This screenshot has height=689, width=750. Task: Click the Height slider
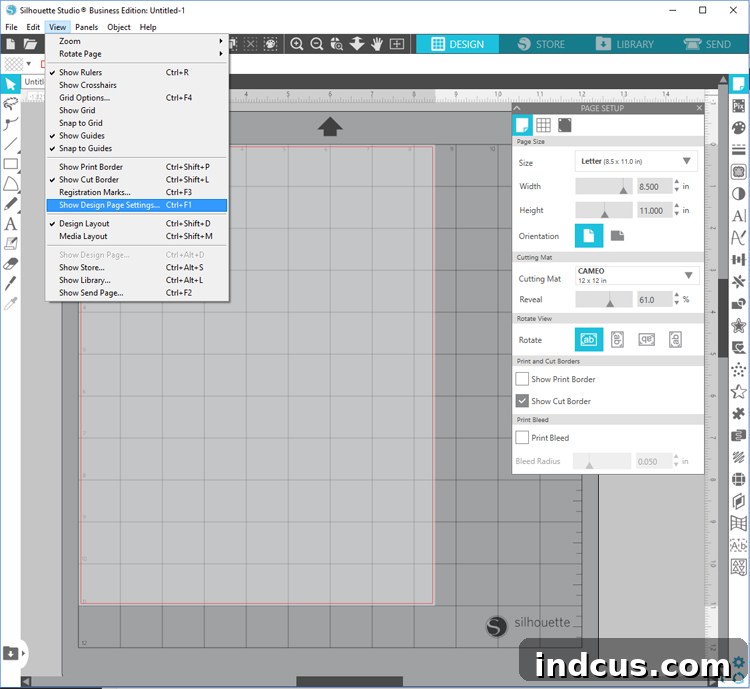tap(604, 211)
